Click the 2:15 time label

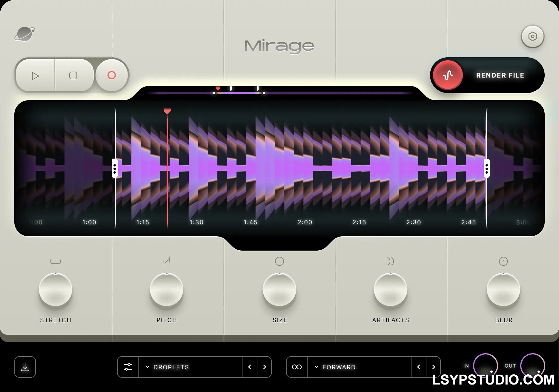coord(359,222)
